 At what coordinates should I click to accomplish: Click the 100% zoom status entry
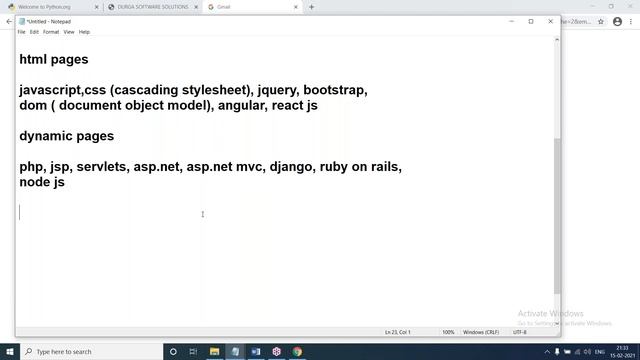(448, 332)
